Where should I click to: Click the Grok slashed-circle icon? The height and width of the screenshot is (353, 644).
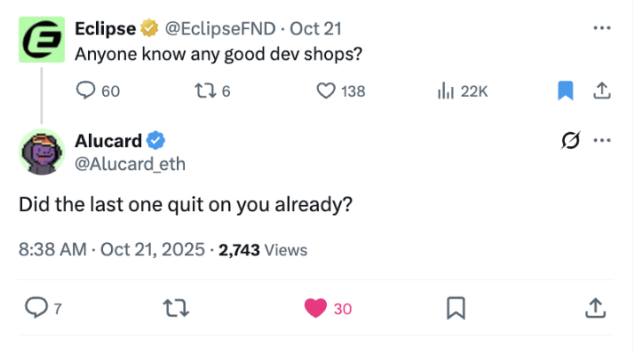click(571, 140)
